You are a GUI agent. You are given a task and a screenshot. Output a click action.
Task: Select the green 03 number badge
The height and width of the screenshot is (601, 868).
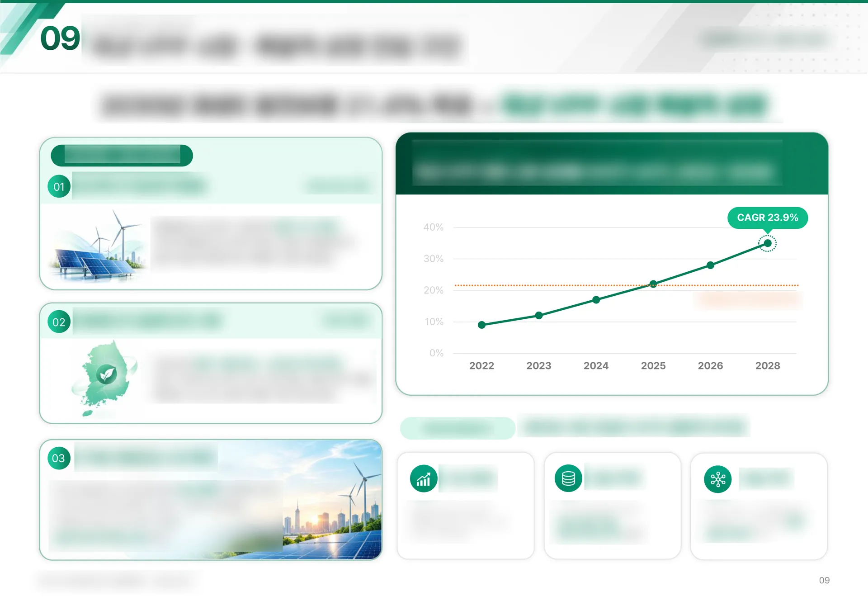tap(59, 458)
